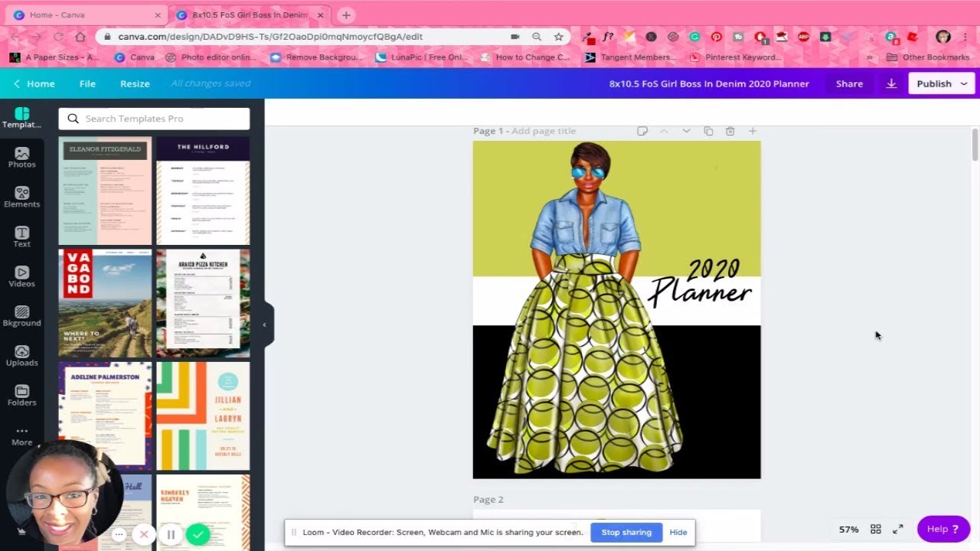The height and width of the screenshot is (551, 980).
Task: Open LunaPic Free Online bookmark
Action: point(421,57)
